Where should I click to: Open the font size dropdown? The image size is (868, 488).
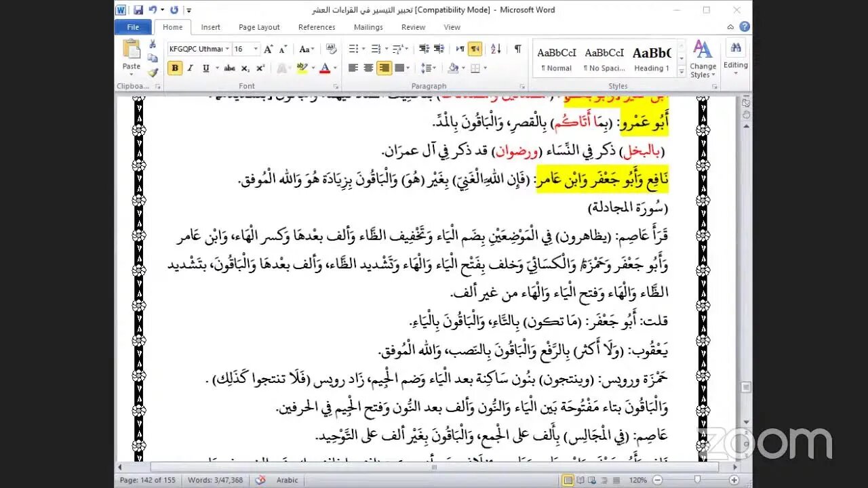click(x=256, y=49)
